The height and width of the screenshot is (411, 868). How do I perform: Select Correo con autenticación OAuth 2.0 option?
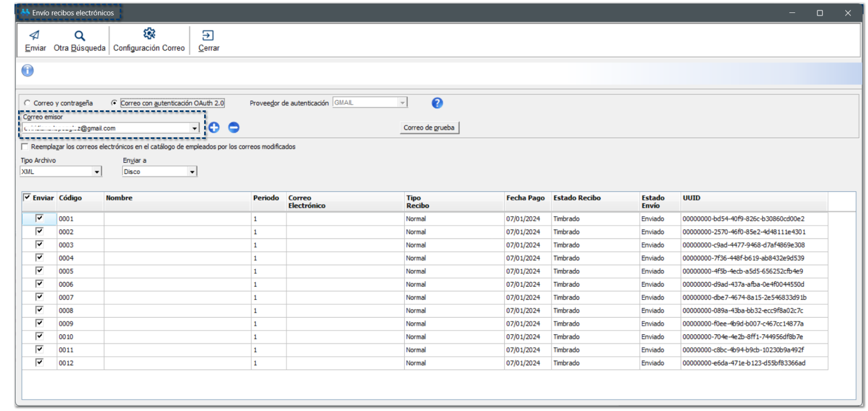[x=114, y=103]
